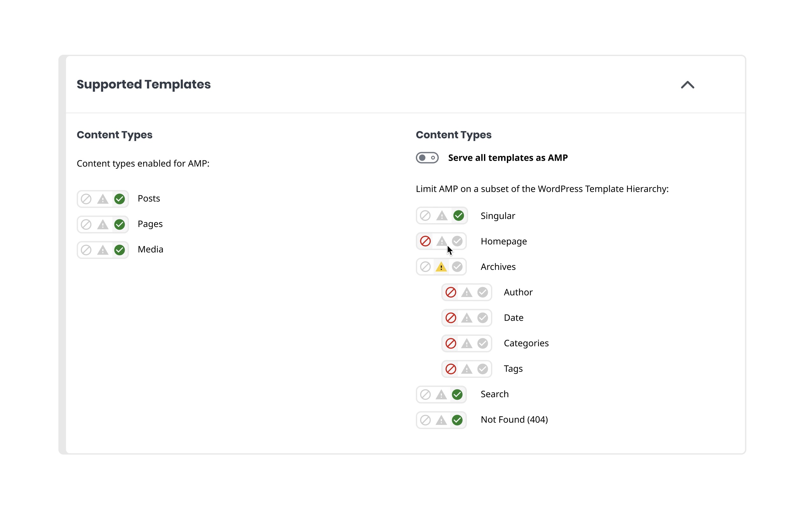Select the red disabled icon for Homepage
Screen dimensions: 812x508
pos(425,241)
